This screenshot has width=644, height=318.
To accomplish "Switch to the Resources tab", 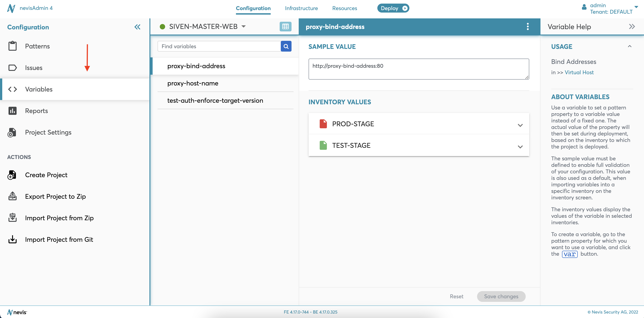I will pos(344,8).
